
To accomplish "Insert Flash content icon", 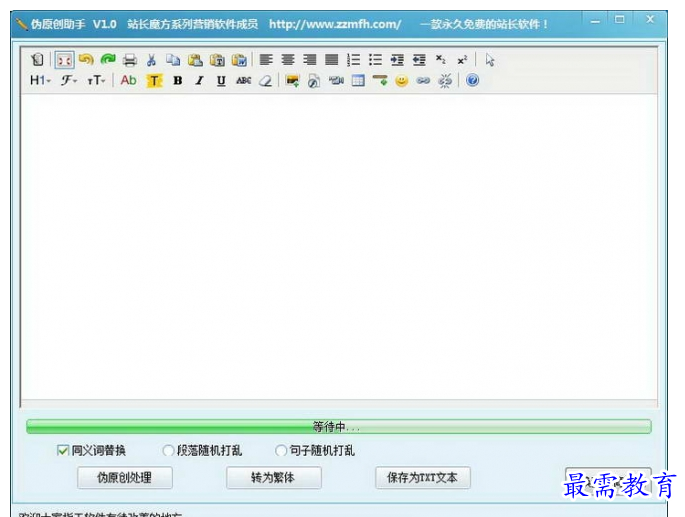I will pos(314,81).
